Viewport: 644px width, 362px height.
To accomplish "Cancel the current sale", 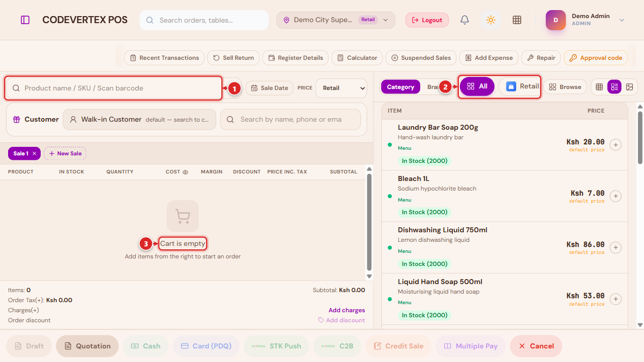I will click(x=536, y=346).
